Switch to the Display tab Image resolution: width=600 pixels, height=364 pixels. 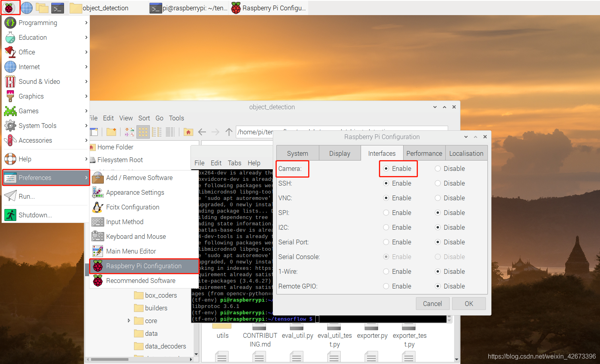(340, 153)
